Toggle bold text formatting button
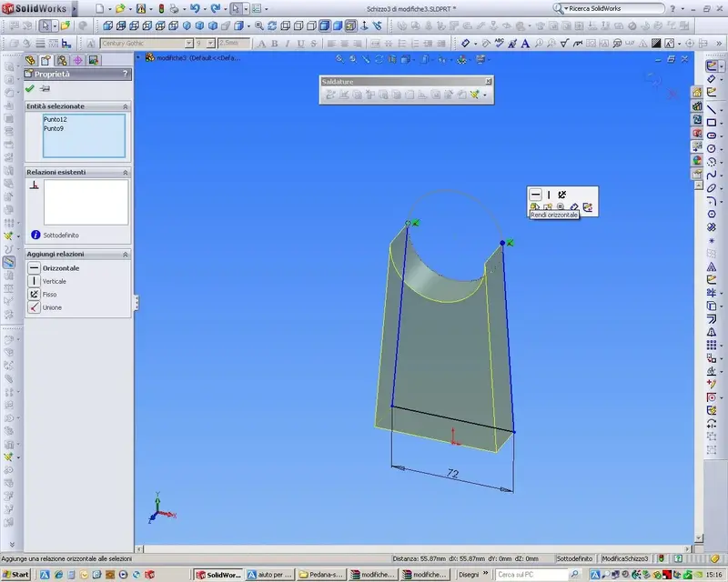Viewport: 728px width, 582px height. (x=275, y=43)
